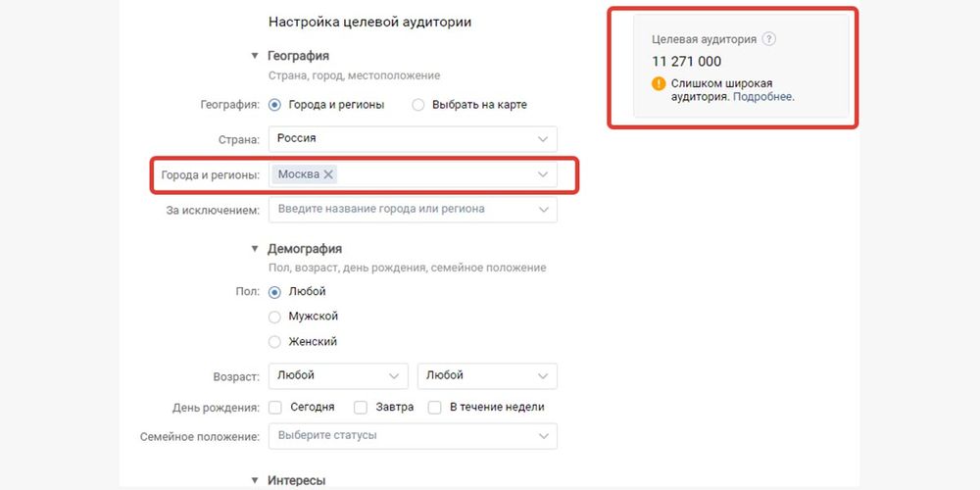Choose Мужской gender radio button
Viewport: 980px width, 490px height.
274,317
